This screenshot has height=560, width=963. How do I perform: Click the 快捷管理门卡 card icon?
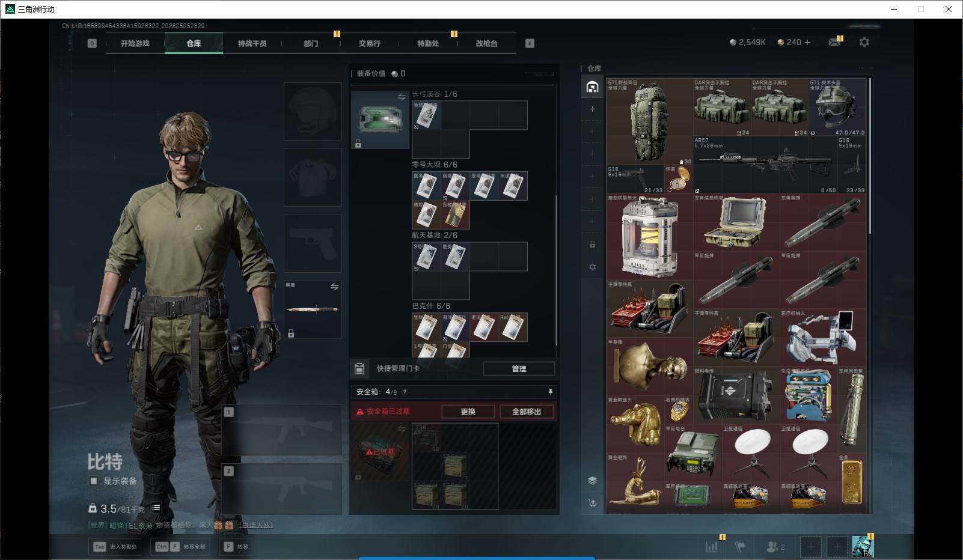(x=359, y=368)
